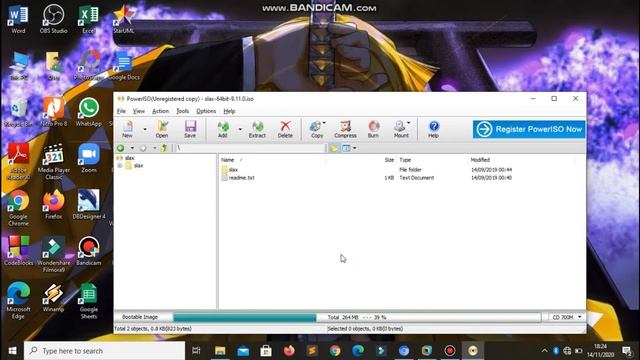This screenshot has width=640, height=360.
Task: Open Zoom desktop shortcut
Action: 89,158
